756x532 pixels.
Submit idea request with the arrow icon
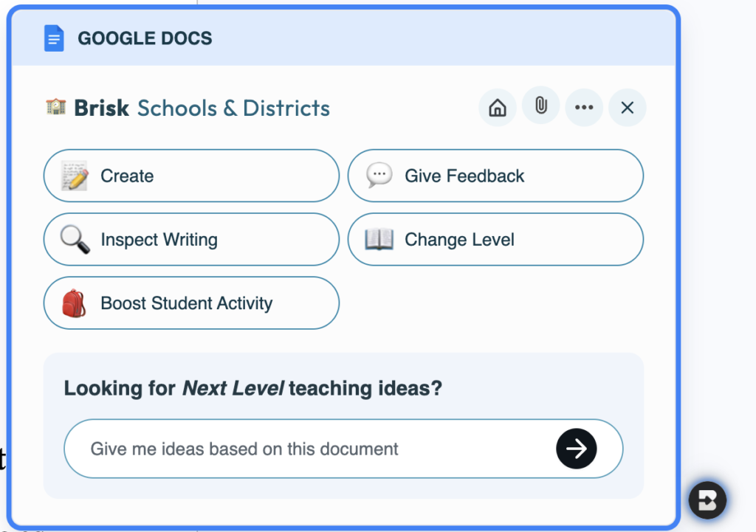[x=576, y=449]
